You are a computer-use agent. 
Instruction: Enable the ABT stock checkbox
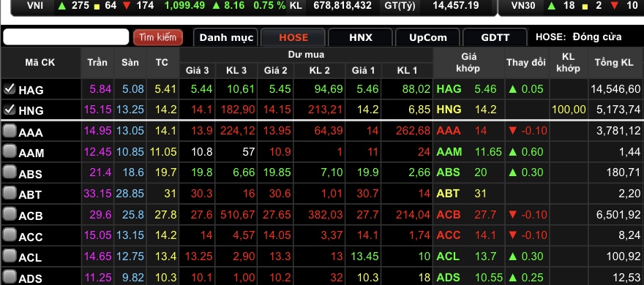click(x=10, y=193)
